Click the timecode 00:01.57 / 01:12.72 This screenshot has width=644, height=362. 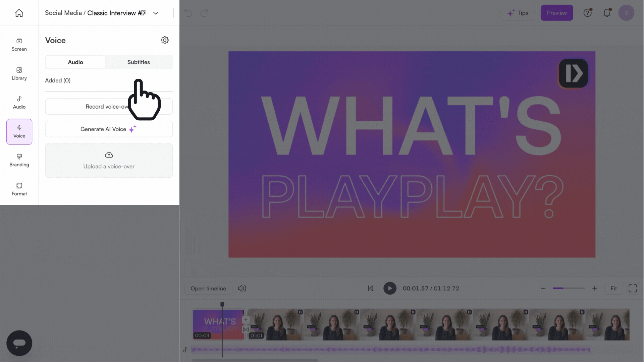[431, 288]
